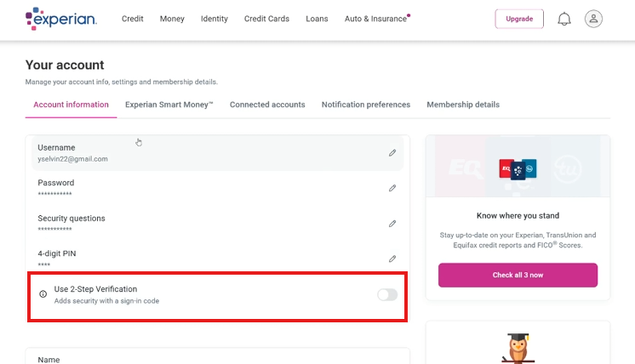The width and height of the screenshot is (635, 364).
Task: Open the Credit menu
Action: (133, 19)
